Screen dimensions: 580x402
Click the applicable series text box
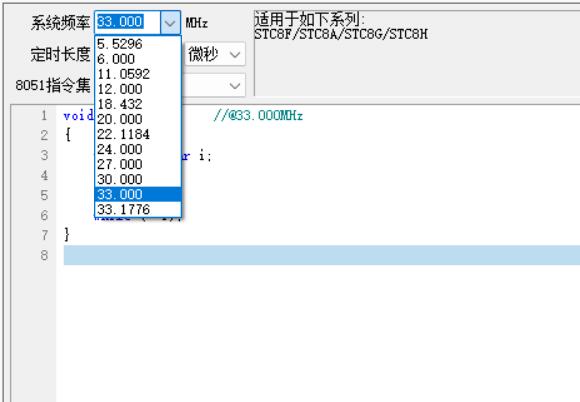417,53
